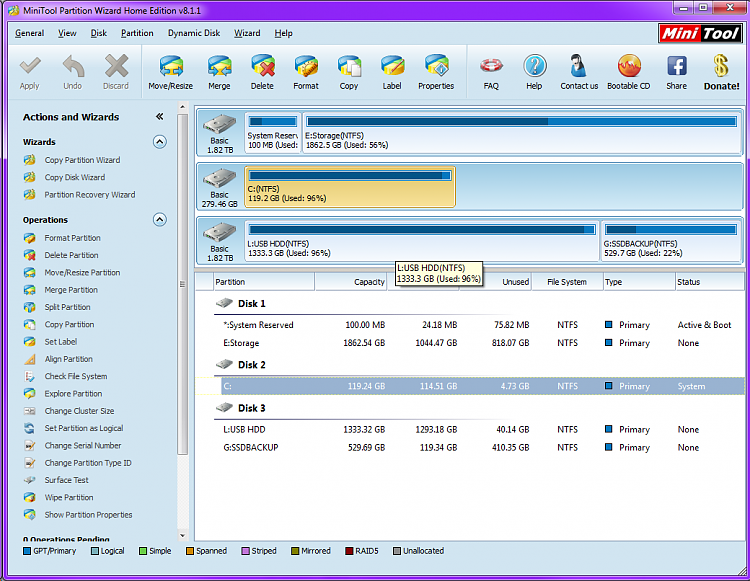The width and height of the screenshot is (750, 581).
Task: Click the GPT/Primary legend color swatch
Action: [27, 551]
